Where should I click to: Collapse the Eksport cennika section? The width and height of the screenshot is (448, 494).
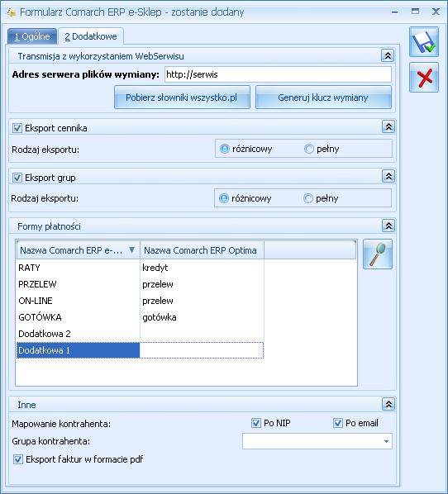[388, 127]
